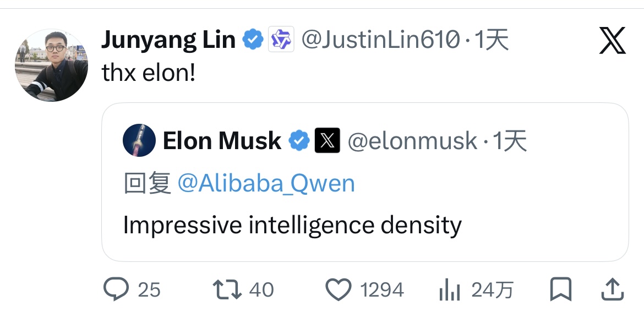Click the "thx elon!" tweet text
Viewport: 644px width, 323px height.
pos(149,73)
